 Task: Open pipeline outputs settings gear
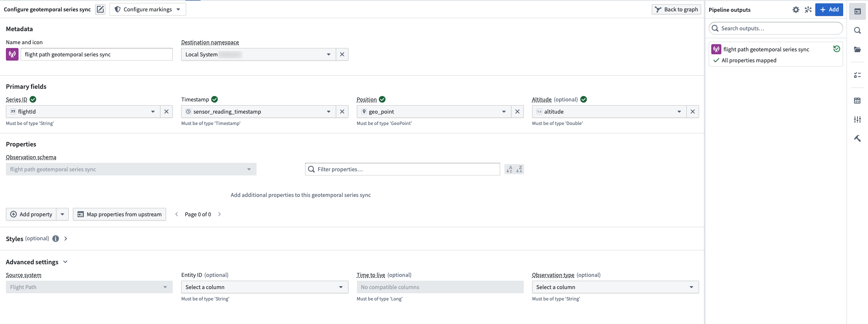click(796, 10)
